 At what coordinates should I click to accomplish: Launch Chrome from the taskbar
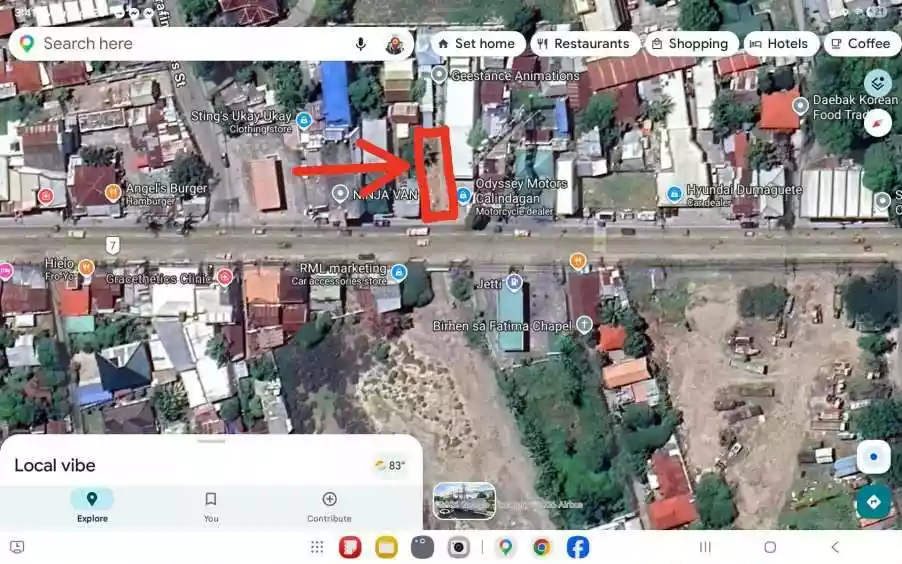(541, 547)
